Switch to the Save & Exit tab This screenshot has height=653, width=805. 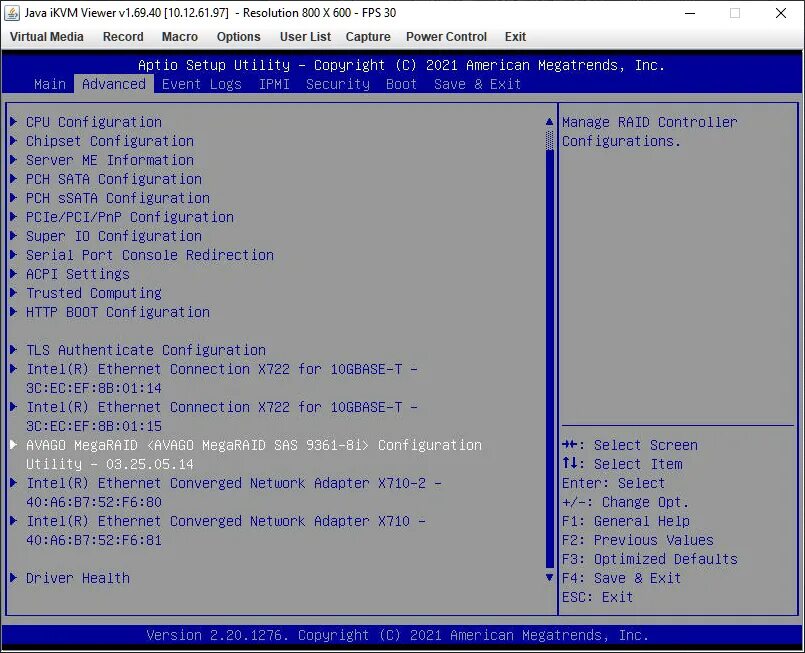pyautogui.click(x=477, y=84)
